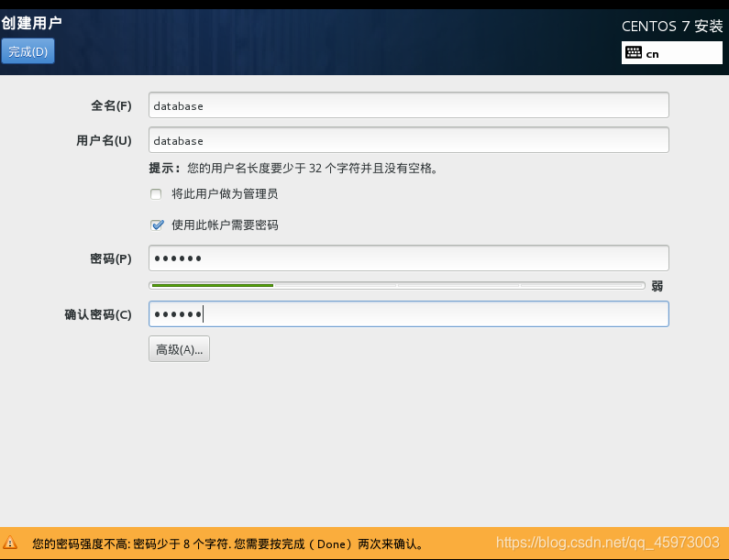This screenshot has height=560, width=729.
Task: Click the warning triangle icon
Action: [x=10, y=543]
